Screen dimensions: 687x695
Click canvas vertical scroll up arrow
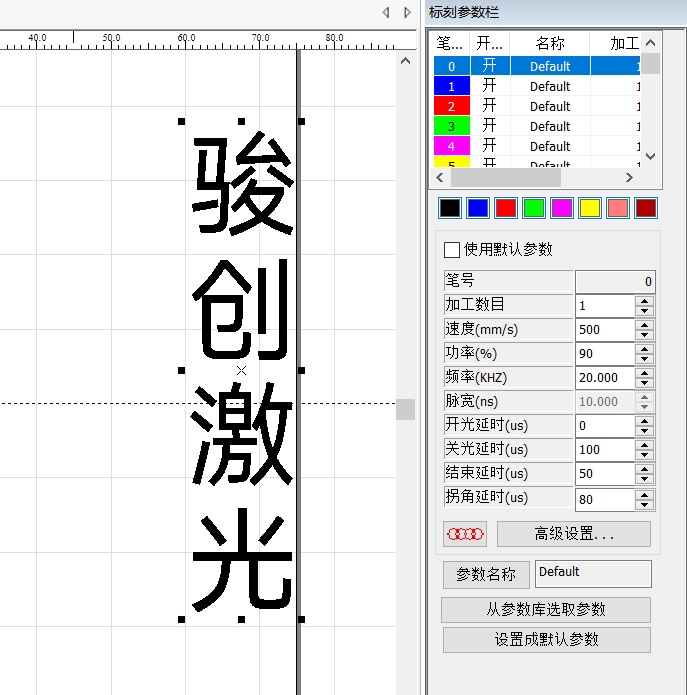405,61
